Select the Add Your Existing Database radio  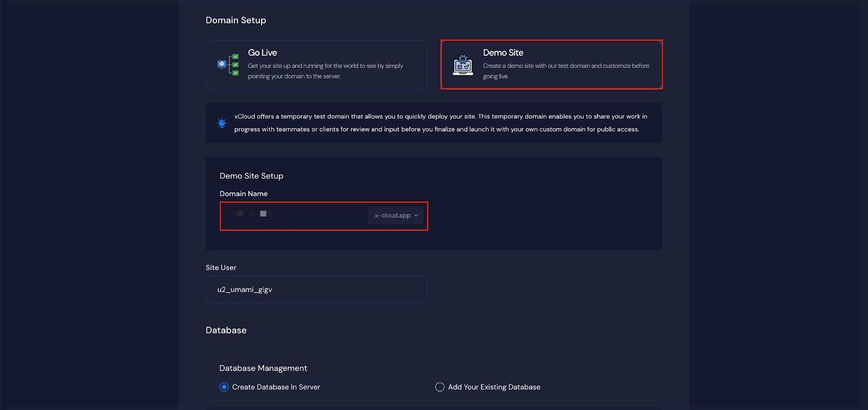click(x=439, y=387)
